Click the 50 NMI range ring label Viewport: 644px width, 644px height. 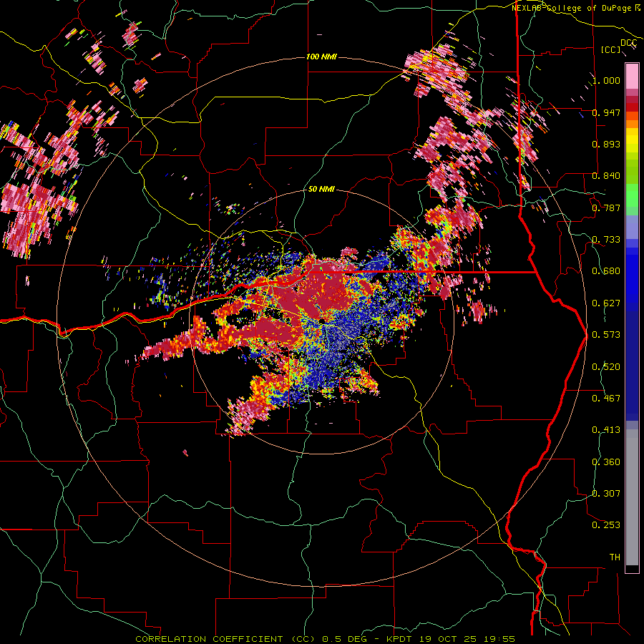[x=321, y=190]
